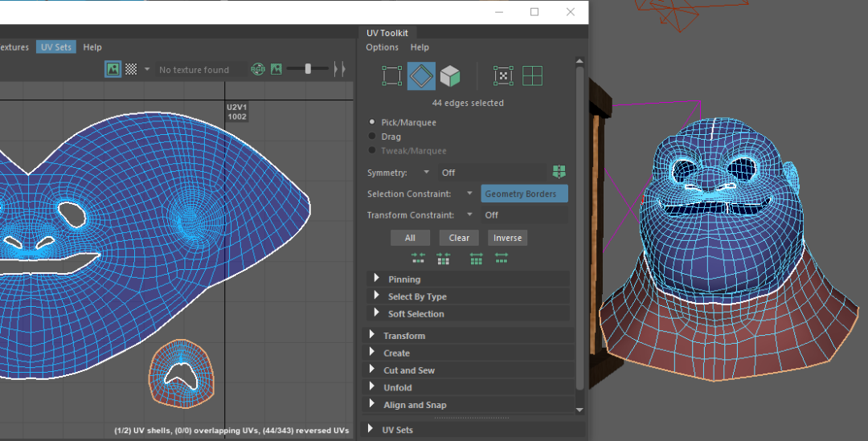Select the Pick/Marquee radio option
The image size is (868, 441).
(x=371, y=122)
